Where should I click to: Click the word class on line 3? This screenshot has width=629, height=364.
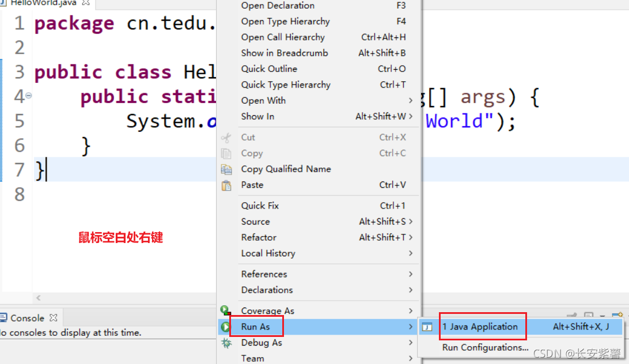[x=143, y=73]
